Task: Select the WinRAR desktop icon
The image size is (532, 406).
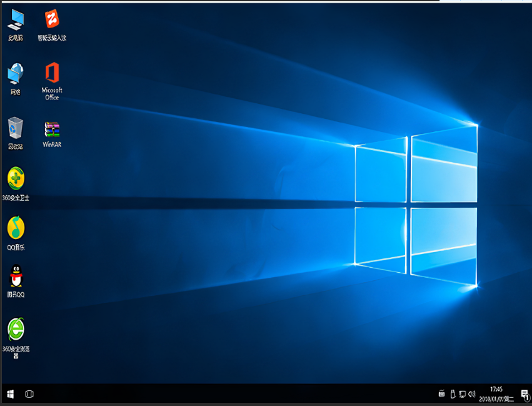Action: (52, 129)
